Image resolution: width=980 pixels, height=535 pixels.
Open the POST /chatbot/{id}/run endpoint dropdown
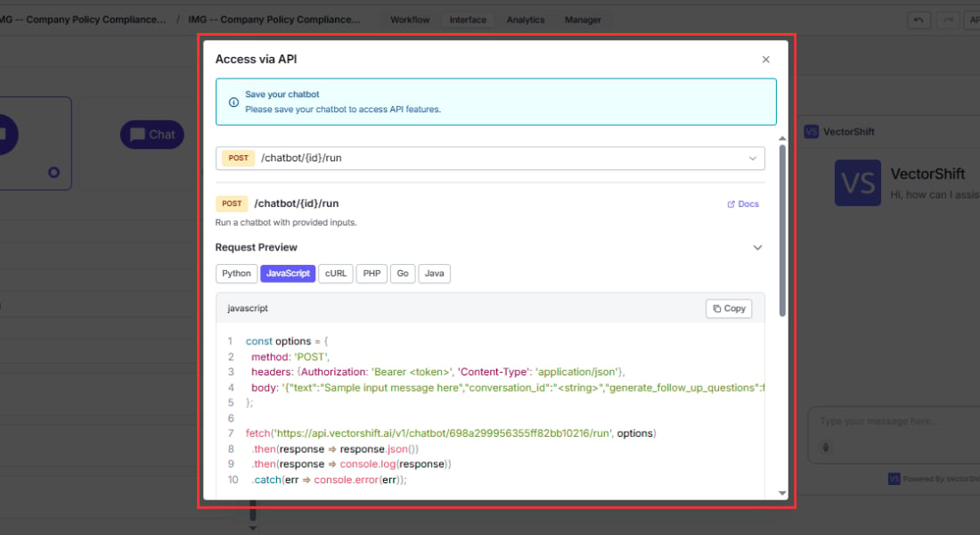[x=490, y=159]
